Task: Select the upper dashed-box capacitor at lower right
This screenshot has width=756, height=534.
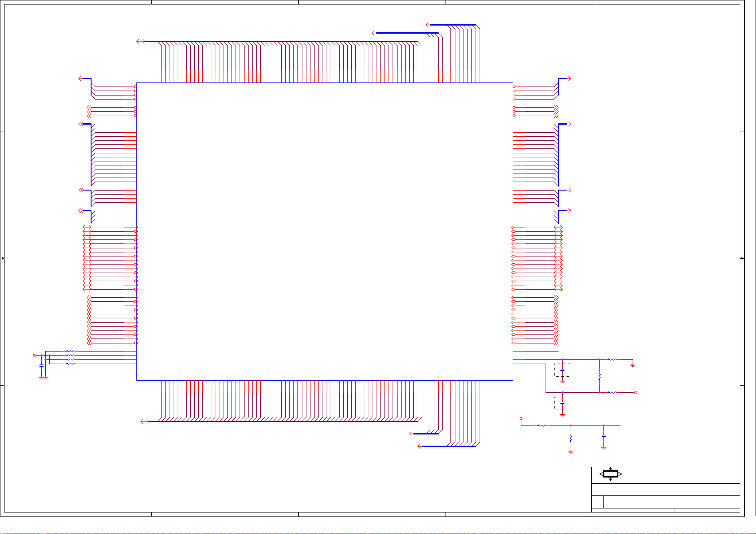Action: pos(562,370)
